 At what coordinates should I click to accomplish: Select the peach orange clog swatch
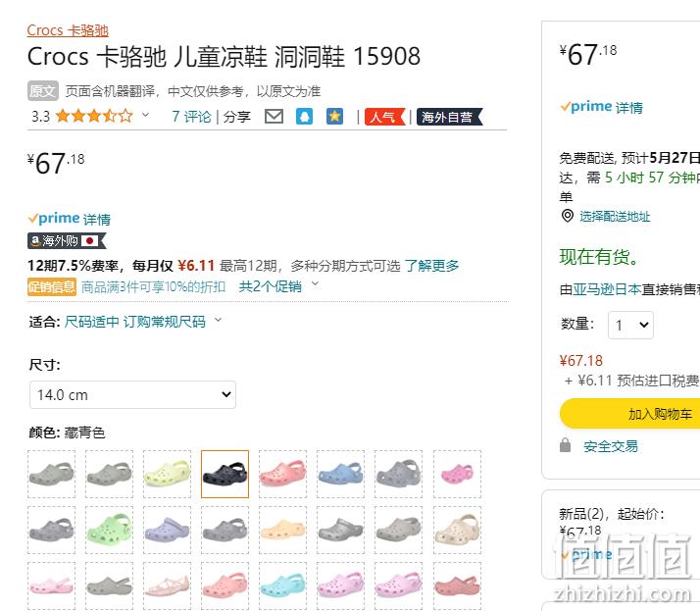point(282,531)
